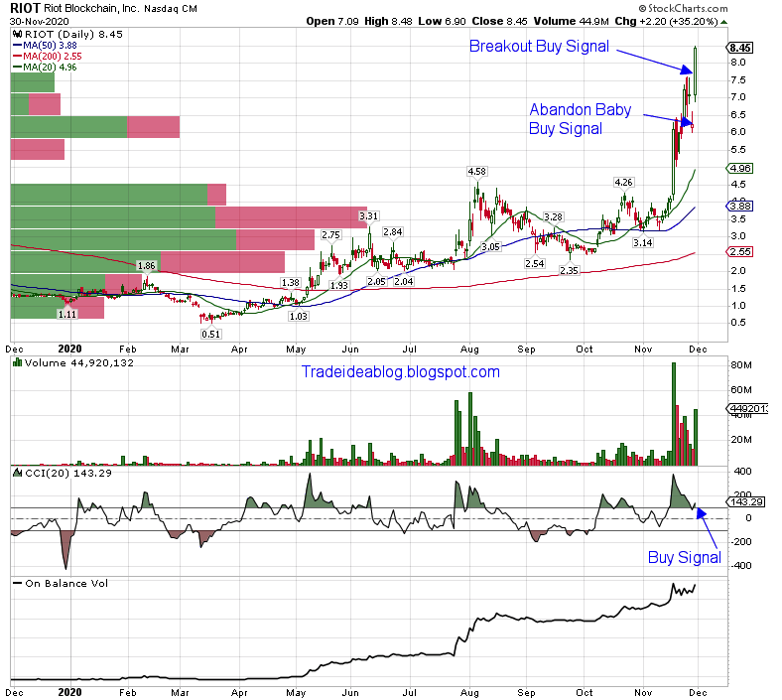
Task: Click the 2.84 price label
Action: pyautogui.click(x=393, y=232)
